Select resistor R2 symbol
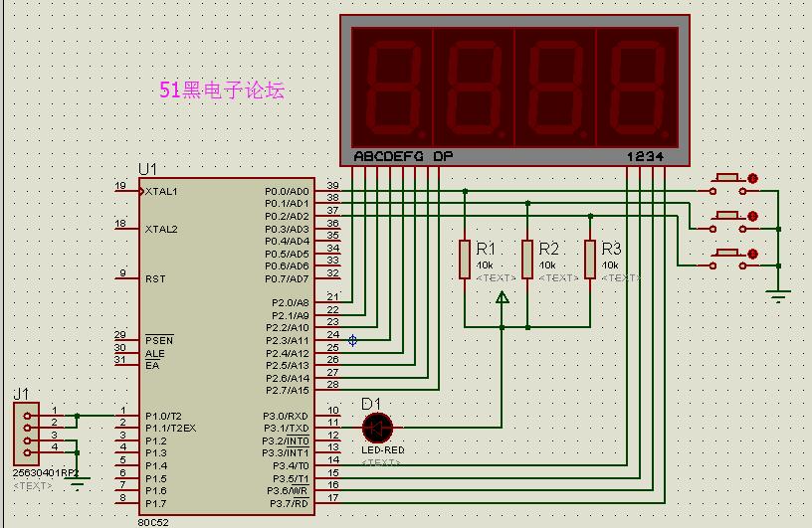 click(527, 260)
